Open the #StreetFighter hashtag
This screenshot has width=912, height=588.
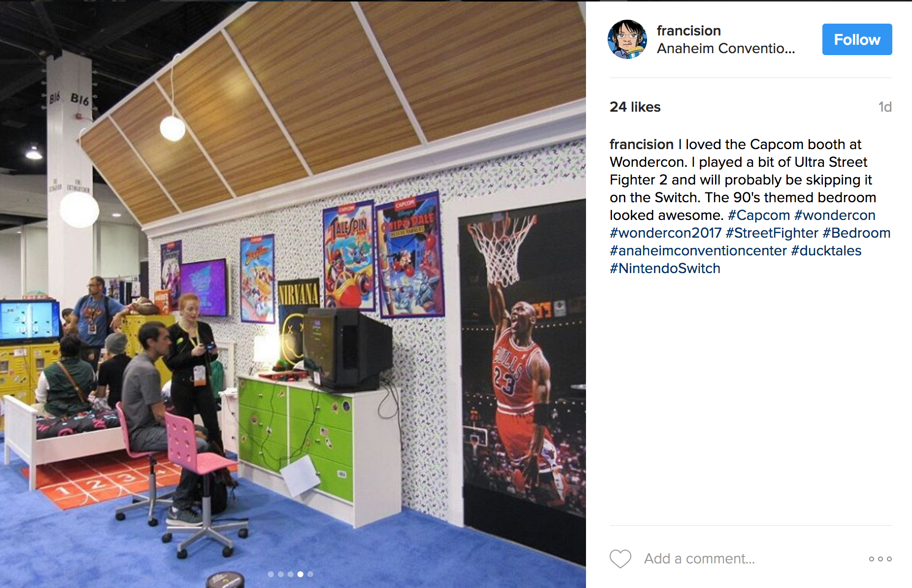pos(772,233)
